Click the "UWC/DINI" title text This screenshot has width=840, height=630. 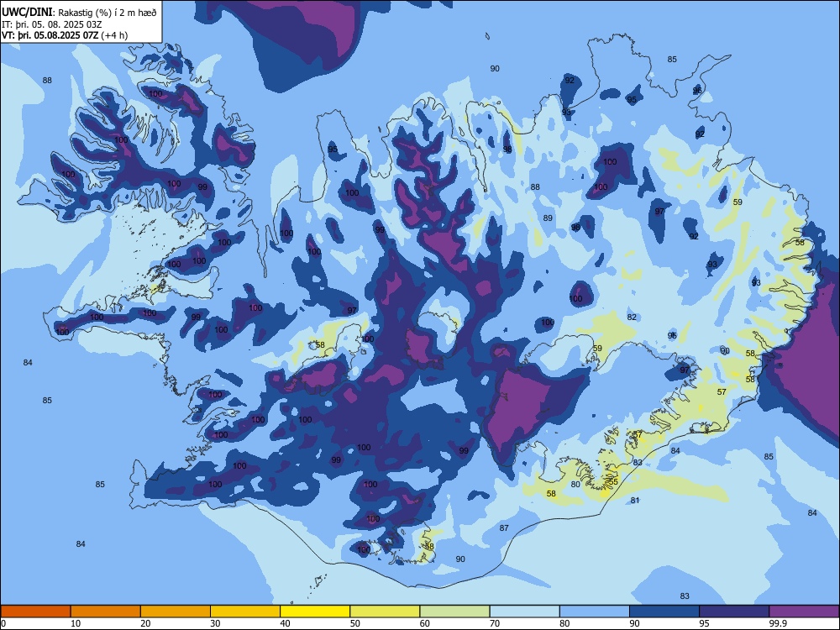(27, 12)
